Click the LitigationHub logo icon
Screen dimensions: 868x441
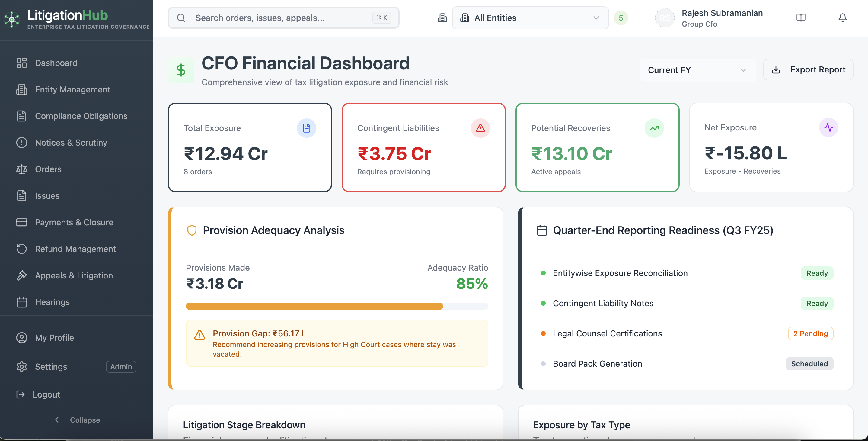click(x=12, y=19)
